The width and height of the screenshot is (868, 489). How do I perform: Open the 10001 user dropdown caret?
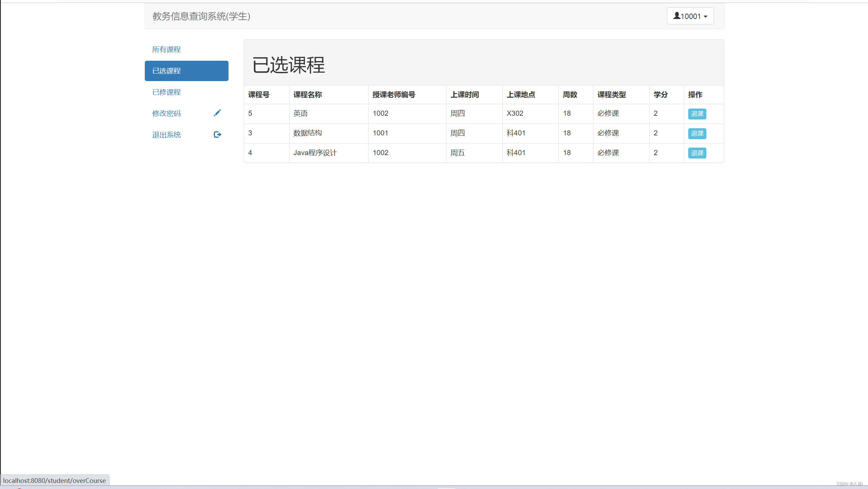(706, 17)
